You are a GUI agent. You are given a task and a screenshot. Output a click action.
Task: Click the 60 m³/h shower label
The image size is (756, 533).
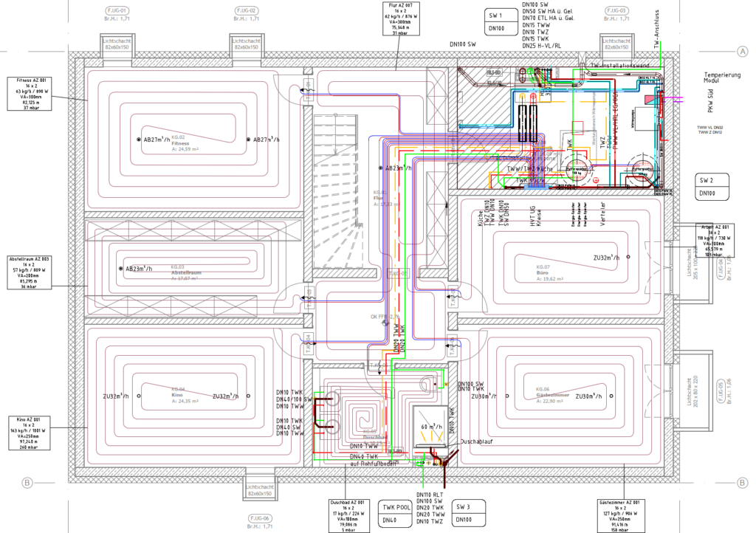(x=431, y=427)
